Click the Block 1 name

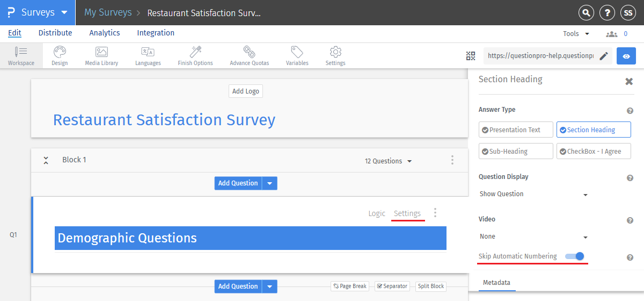(x=74, y=160)
